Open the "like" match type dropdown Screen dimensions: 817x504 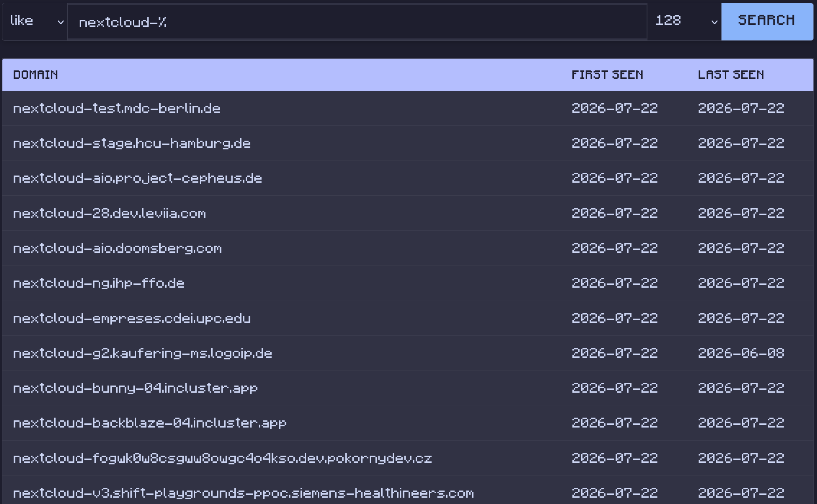(x=35, y=22)
